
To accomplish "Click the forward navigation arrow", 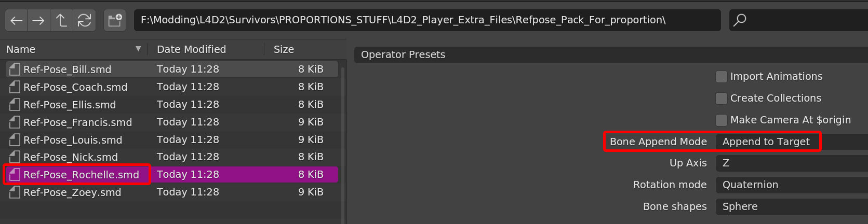I will [x=38, y=20].
